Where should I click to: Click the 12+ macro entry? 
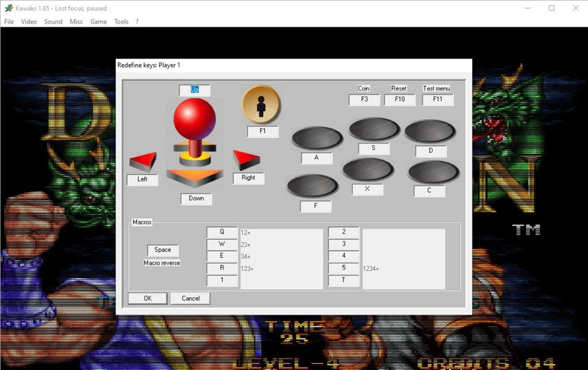(246, 233)
